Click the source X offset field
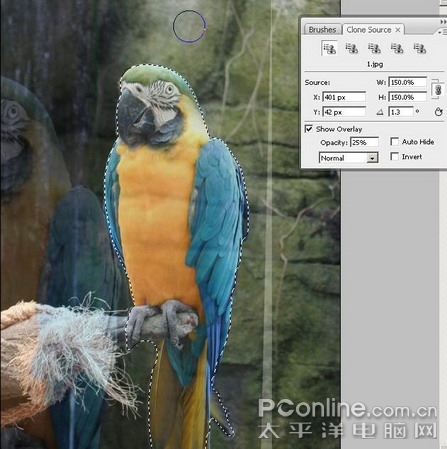 point(344,97)
